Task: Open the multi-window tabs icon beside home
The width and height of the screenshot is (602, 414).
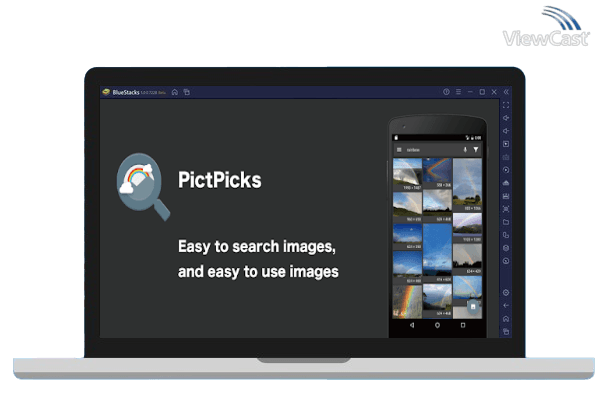Action: click(x=187, y=92)
